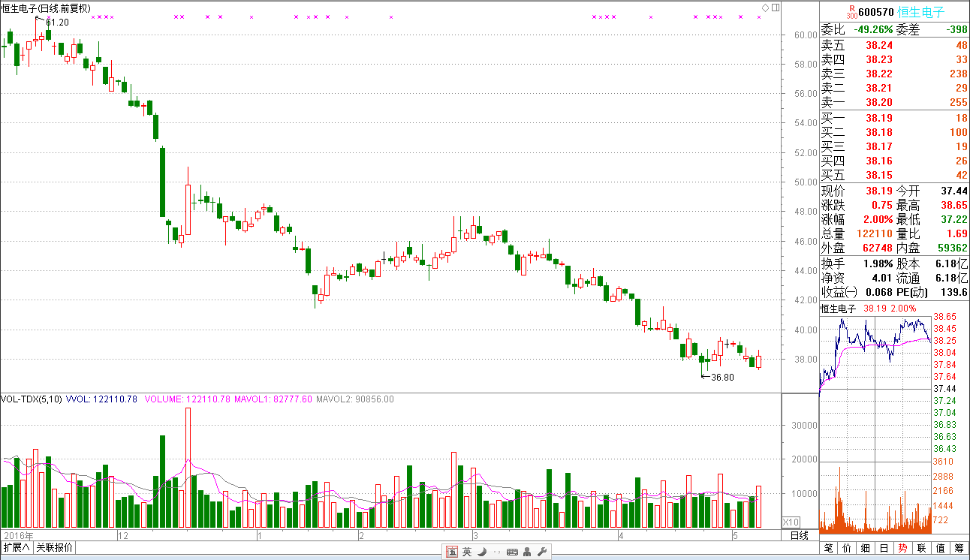Image resolution: width=970 pixels, height=560 pixels.
Task: Click the chart title 恒生电子(日线 前复权)
Action: pyautogui.click(x=46, y=8)
